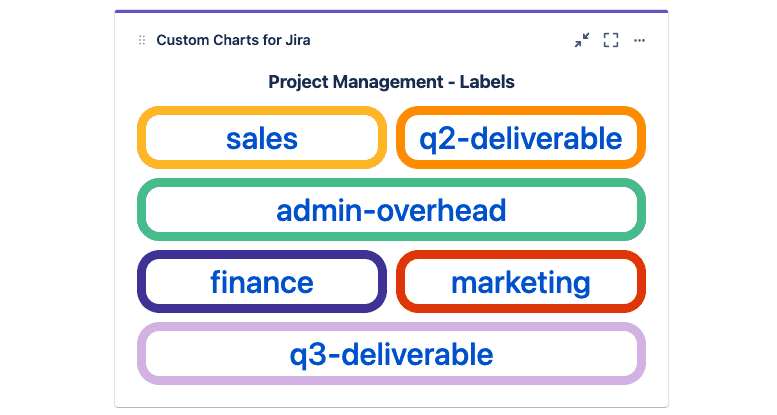The height and width of the screenshot is (415, 777).
Task: Follow the admin-overhead text link
Action: (391, 211)
